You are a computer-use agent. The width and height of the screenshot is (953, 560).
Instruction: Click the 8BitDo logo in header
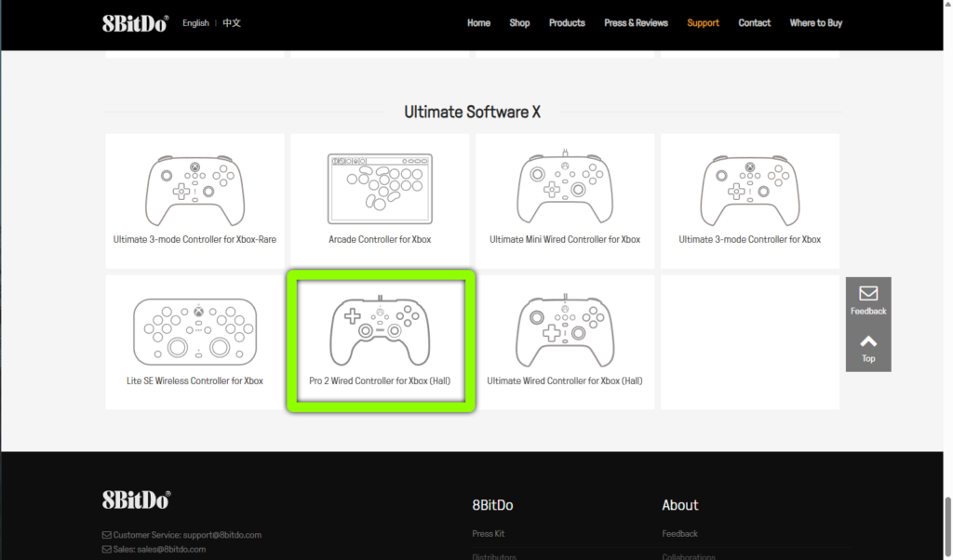(x=135, y=23)
